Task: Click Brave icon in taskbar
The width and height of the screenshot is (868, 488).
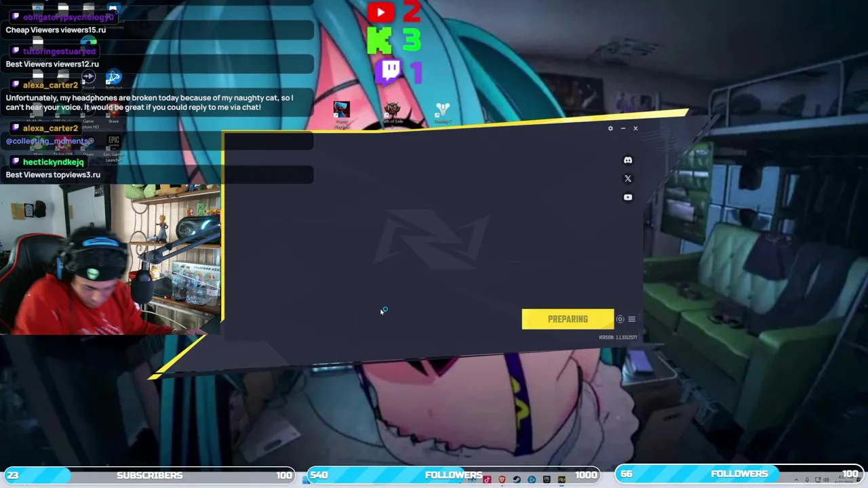Action: (502, 480)
